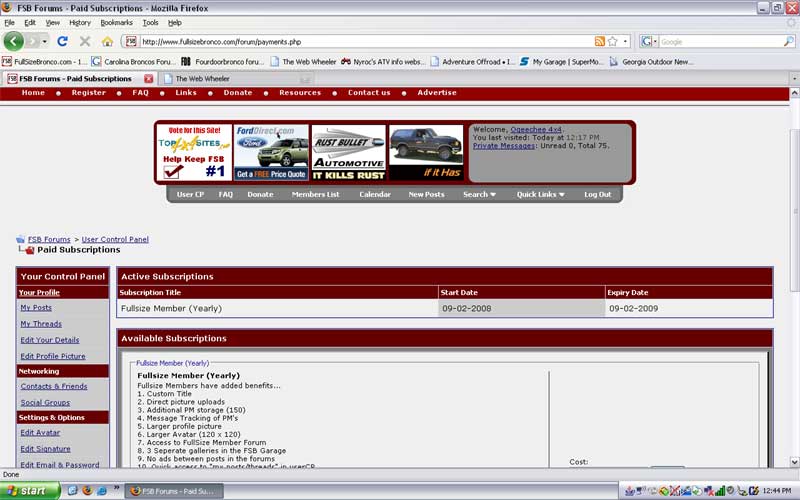Open the list all tabs dropdown
The width and height of the screenshot is (800, 500).
(x=794, y=79)
